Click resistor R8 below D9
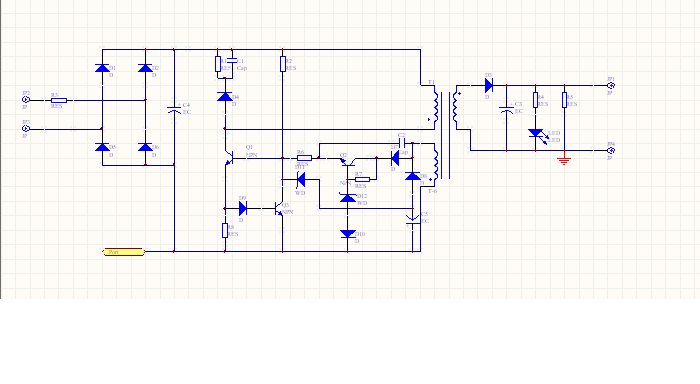The width and height of the screenshot is (700, 384). pyautogui.click(x=225, y=230)
